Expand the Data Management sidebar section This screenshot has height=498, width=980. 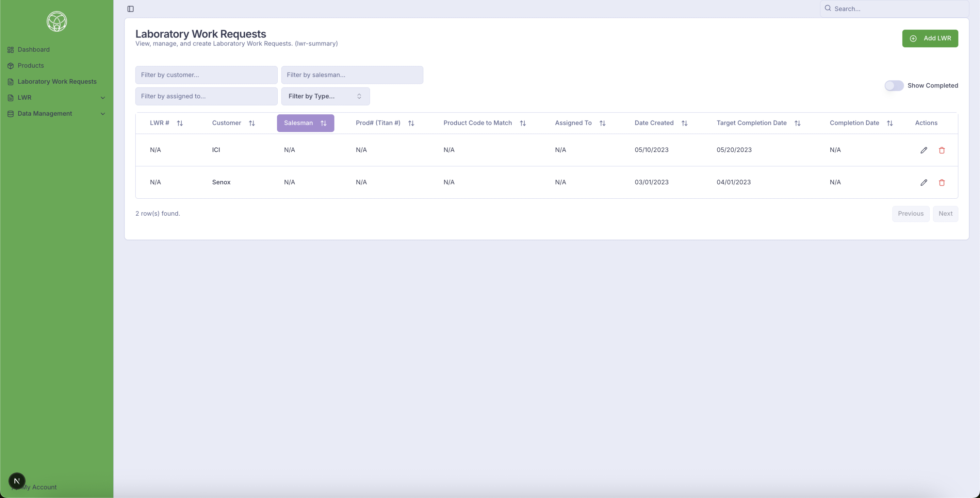(103, 114)
